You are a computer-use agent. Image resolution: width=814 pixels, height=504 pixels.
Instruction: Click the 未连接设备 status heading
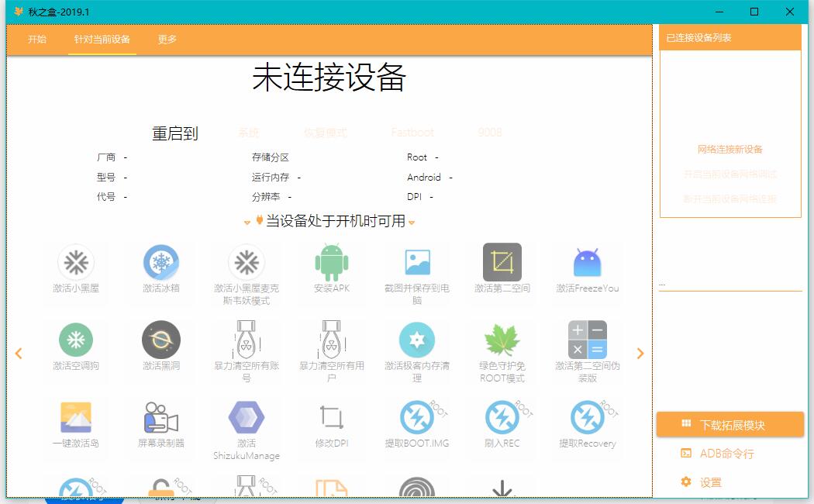pyautogui.click(x=329, y=78)
